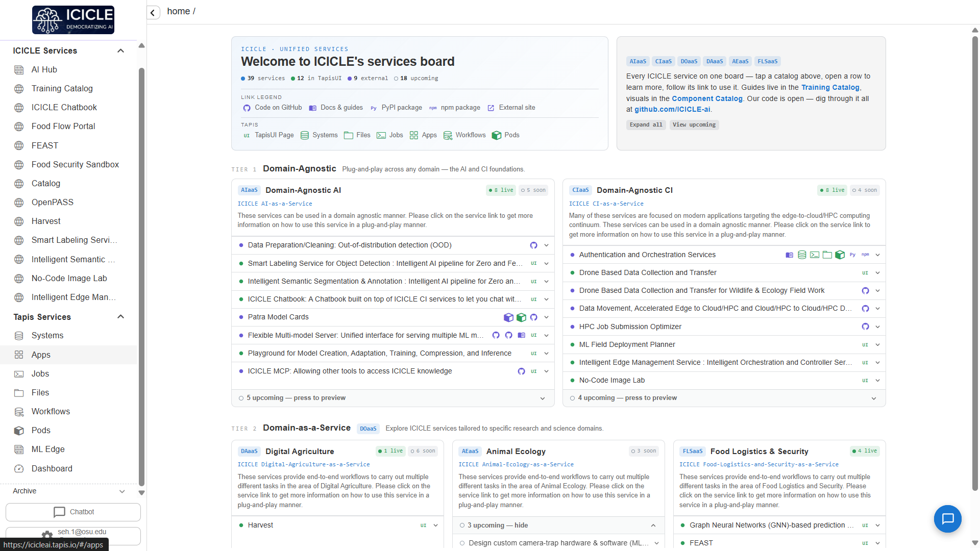Click the UI icon in Intelligent Edge Management Service row

865,363
